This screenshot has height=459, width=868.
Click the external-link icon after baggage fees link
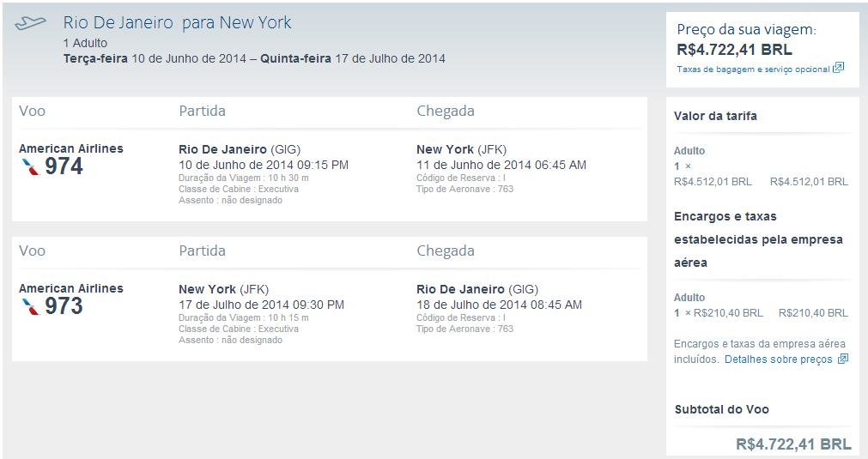(839, 69)
